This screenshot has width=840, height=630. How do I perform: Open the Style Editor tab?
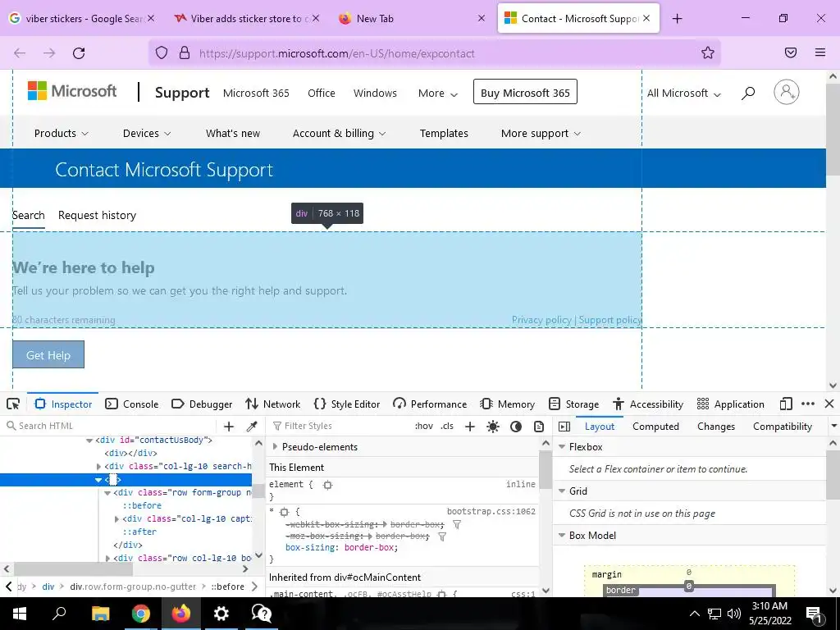(347, 404)
